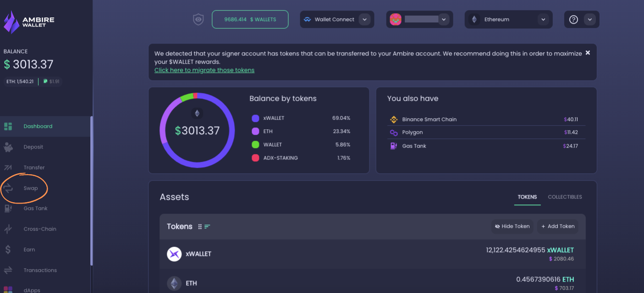The image size is (644, 293).
Task: Click the 9686.414 $ WALLETS button
Action: point(250,19)
